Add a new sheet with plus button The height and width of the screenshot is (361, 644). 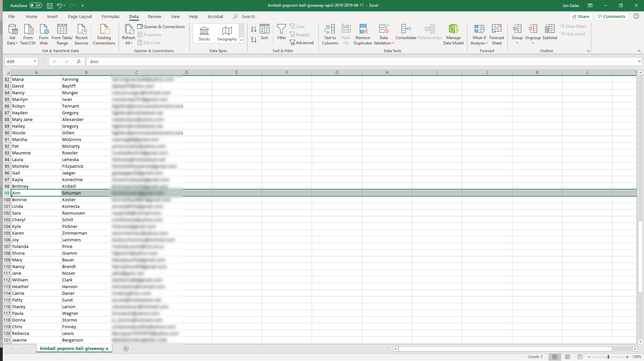[x=126, y=348]
